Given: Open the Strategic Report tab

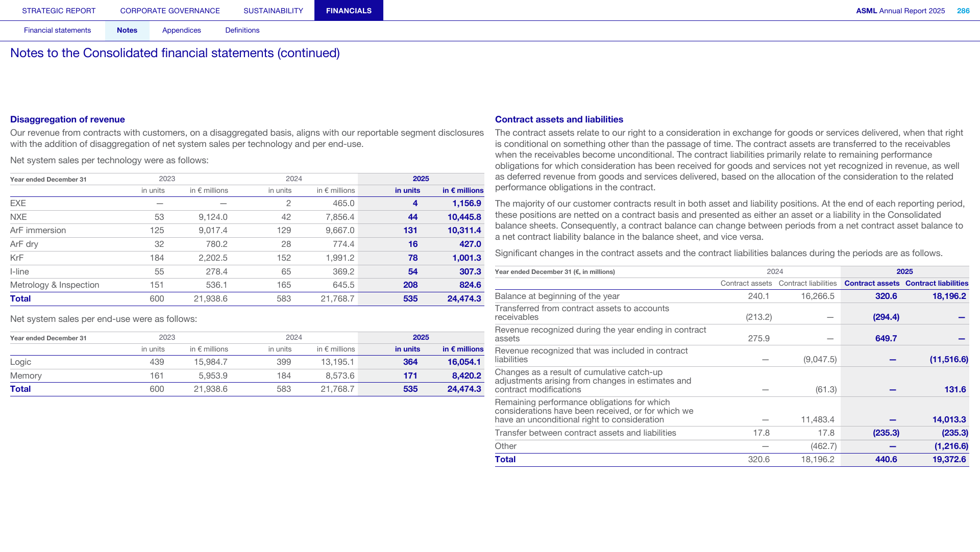Looking at the screenshot, I should [x=59, y=11].
